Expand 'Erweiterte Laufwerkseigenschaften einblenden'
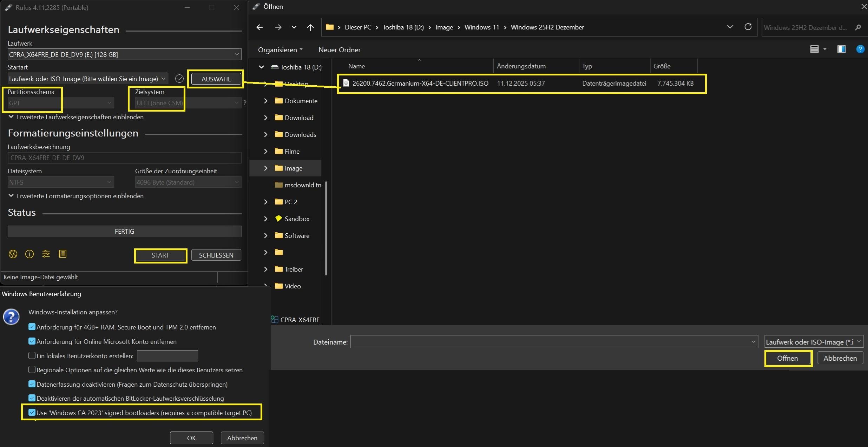 point(80,117)
